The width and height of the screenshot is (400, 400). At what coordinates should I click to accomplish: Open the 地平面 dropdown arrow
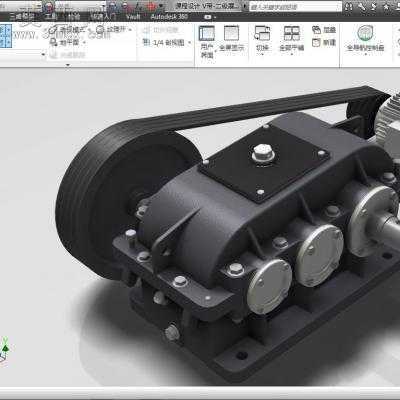click(x=84, y=42)
